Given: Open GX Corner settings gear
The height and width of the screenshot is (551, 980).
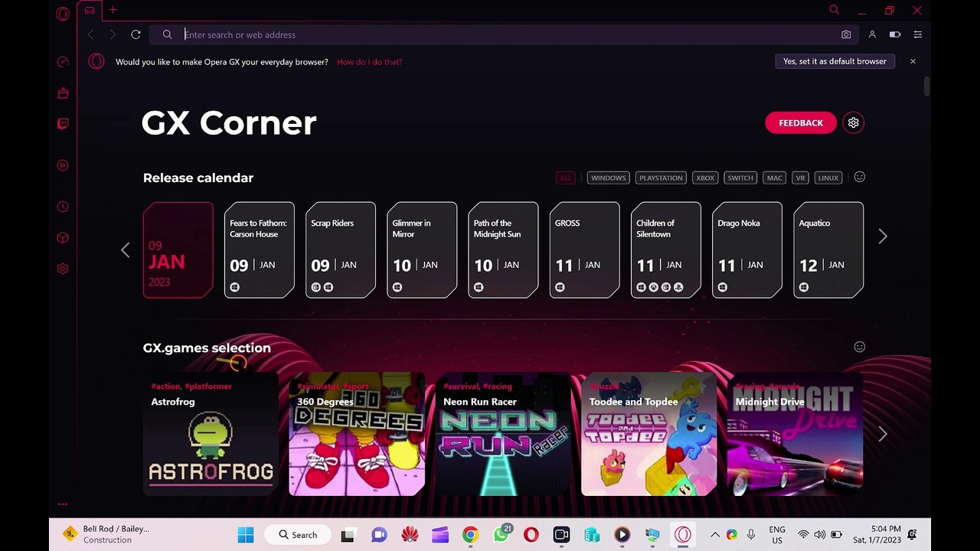Looking at the screenshot, I should 854,122.
